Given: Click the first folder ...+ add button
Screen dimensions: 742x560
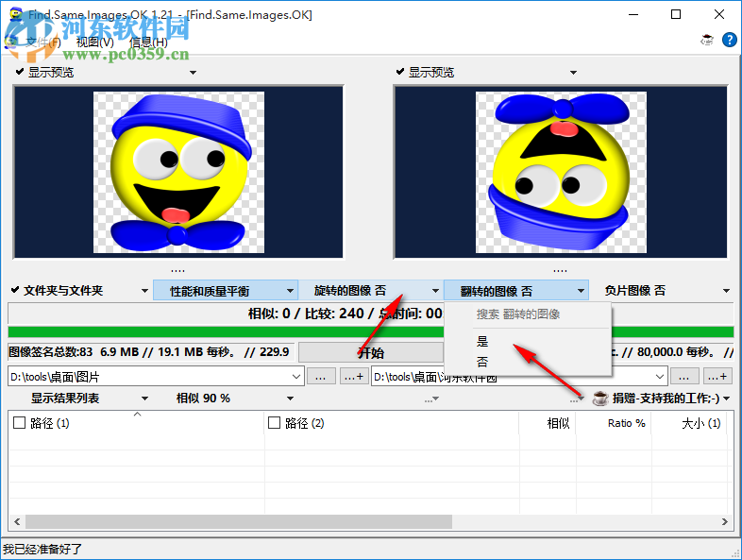Looking at the screenshot, I should pyautogui.click(x=353, y=377).
